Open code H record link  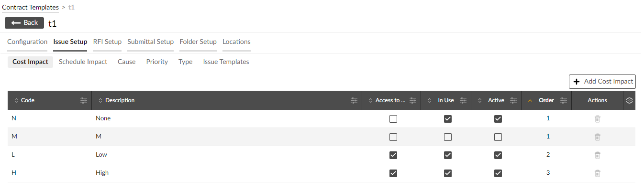coord(14,173)
